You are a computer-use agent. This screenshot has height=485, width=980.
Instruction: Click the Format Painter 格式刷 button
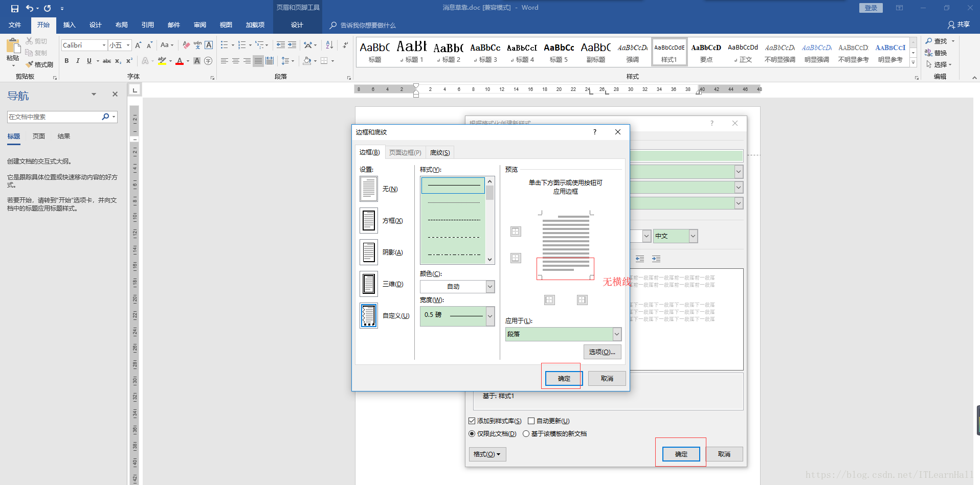(x=39, y=64)
